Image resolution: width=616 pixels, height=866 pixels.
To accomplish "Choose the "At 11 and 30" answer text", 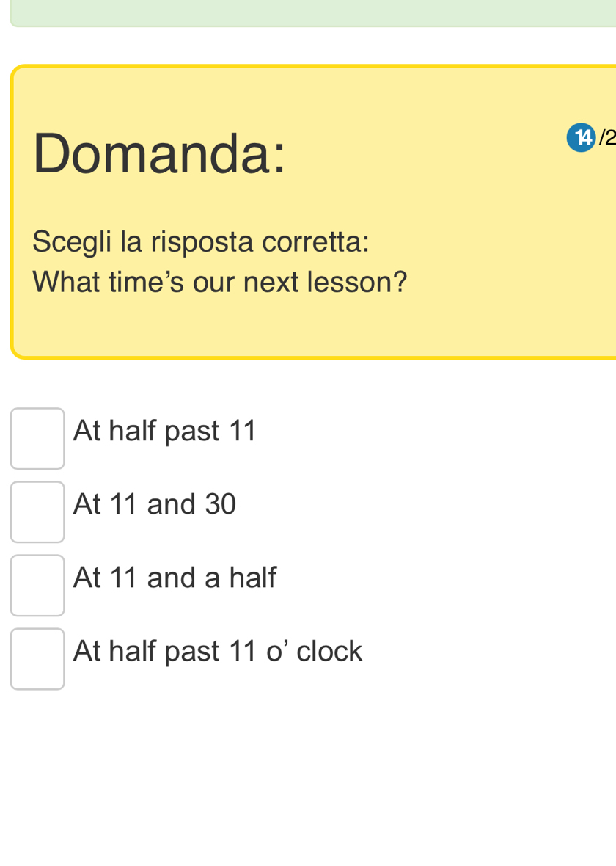I will click(x=155, y=504).
